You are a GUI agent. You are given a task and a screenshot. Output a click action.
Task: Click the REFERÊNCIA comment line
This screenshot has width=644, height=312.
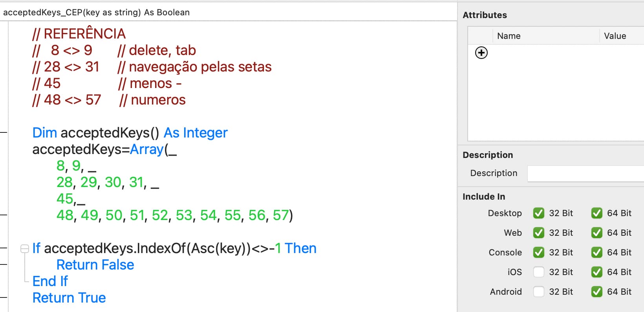(79, 34)
